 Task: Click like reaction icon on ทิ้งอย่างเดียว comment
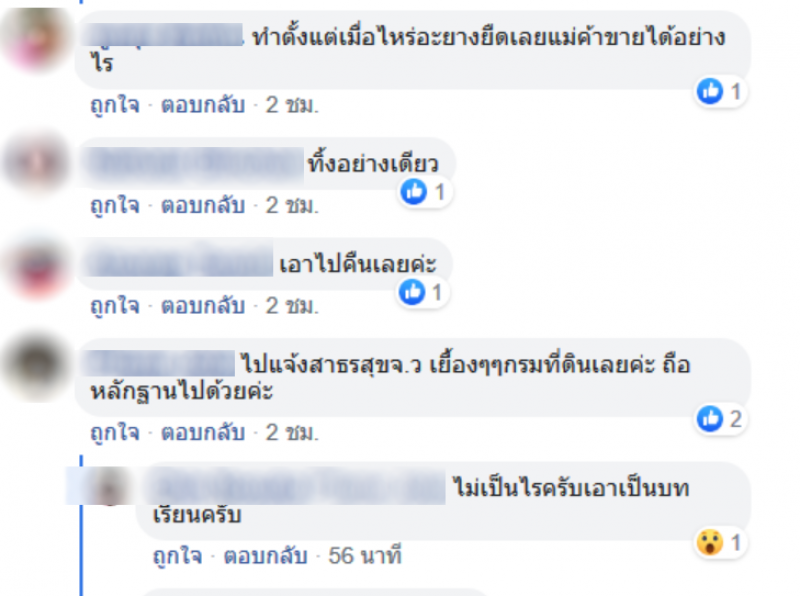414,192
